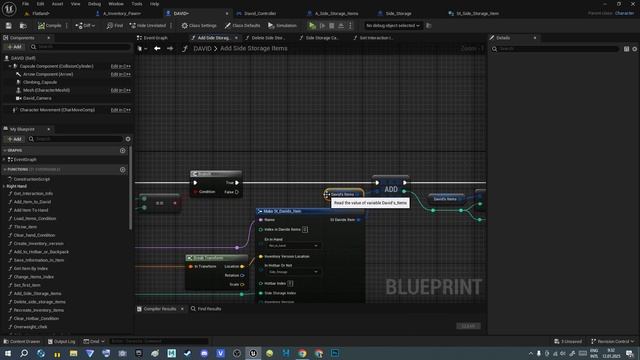Click the Browse to asset icon
Image resolution: width=640 pixels, height=360 pixels.
tap(23, 26)
